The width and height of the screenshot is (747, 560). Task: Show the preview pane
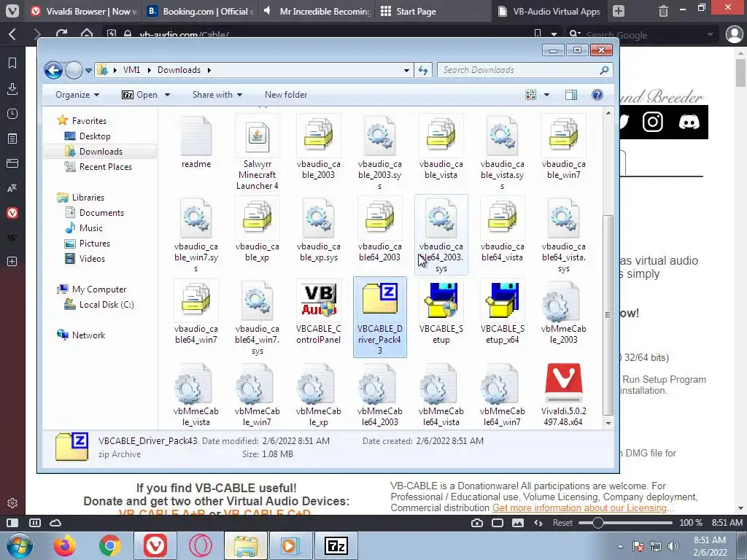point(570,95)
